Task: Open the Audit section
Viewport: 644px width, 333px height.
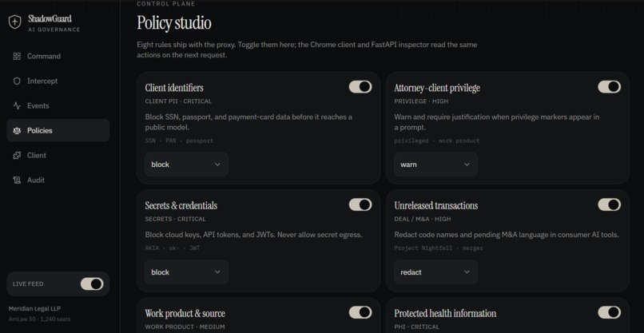Action: [x=58, y=180]
